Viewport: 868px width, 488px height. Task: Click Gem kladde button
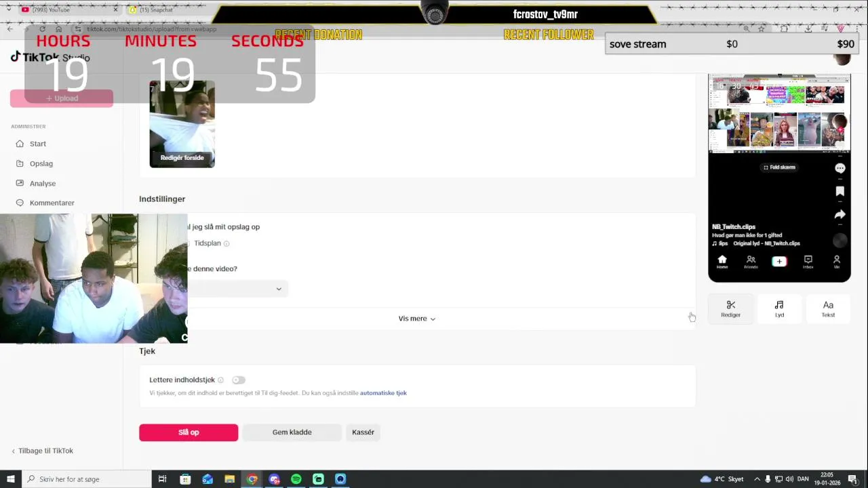point(292,432)
